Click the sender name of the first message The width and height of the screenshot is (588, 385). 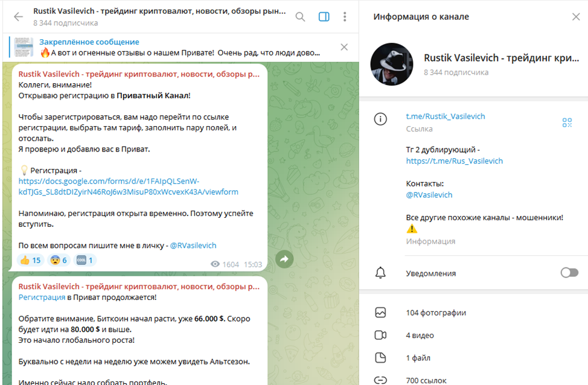[x=139, y=74]
